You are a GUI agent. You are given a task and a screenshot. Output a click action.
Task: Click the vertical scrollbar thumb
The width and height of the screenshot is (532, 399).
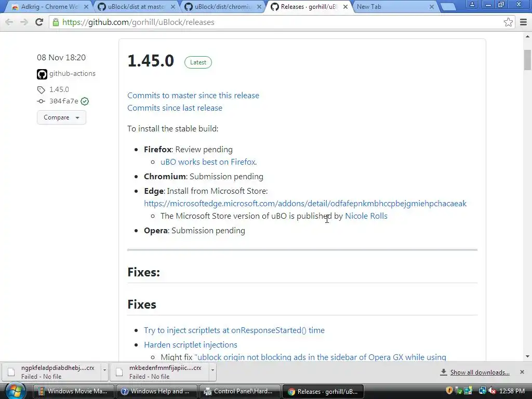(x=527, y=60)
